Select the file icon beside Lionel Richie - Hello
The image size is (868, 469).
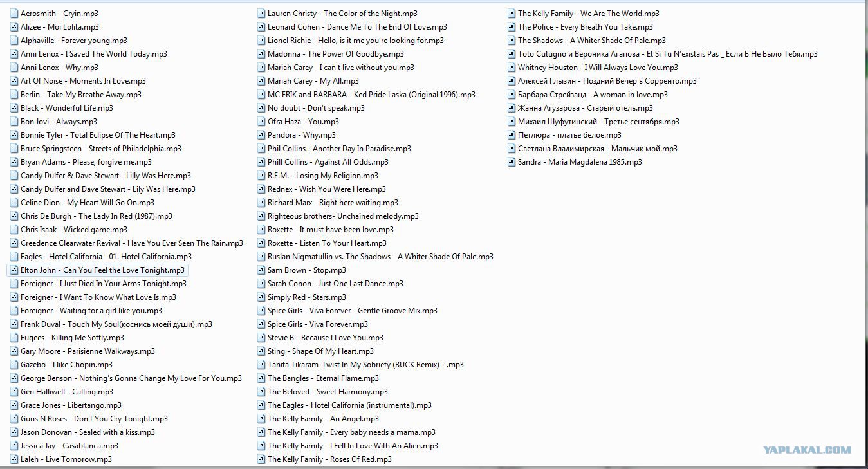261,41
